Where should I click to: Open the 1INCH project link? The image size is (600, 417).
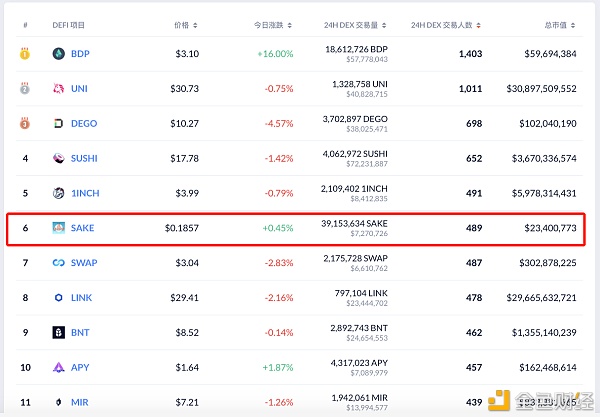[85, 193]
